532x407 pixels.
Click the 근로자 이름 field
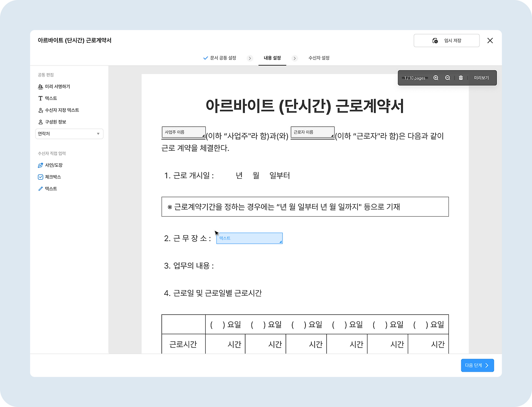click(x=313, y=132)
